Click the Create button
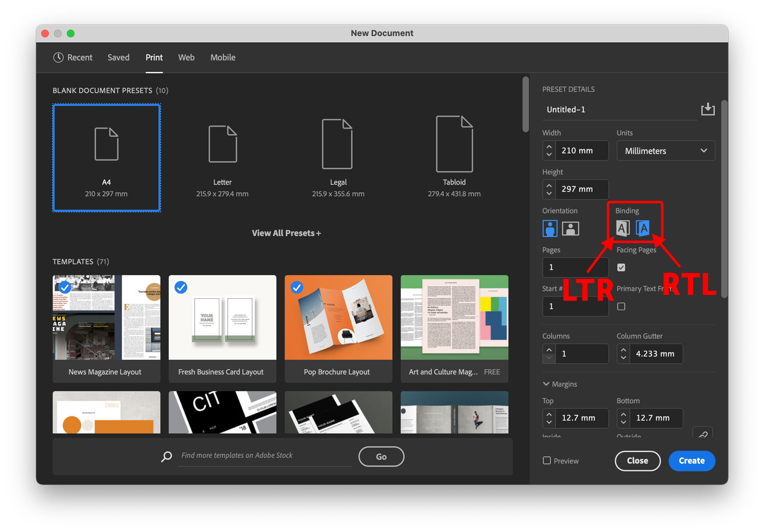764x532 pixels. click(691, 461)
